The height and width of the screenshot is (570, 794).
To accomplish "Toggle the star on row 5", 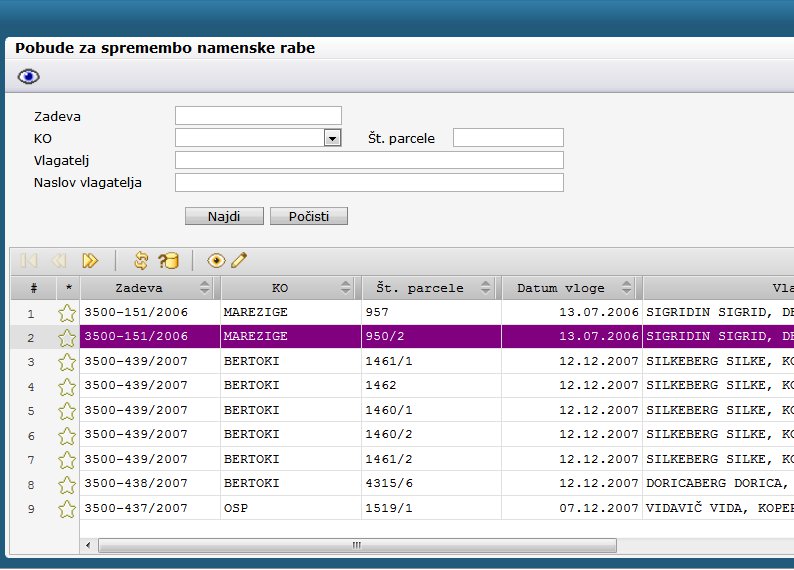I will click(67, 411).
